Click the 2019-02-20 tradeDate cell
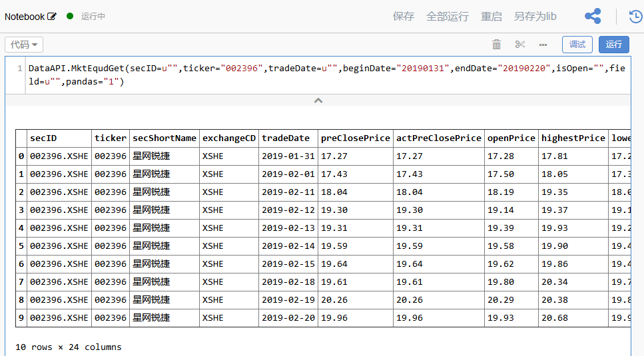The width and height of the screenshot is (644, 356). point(288,318)
